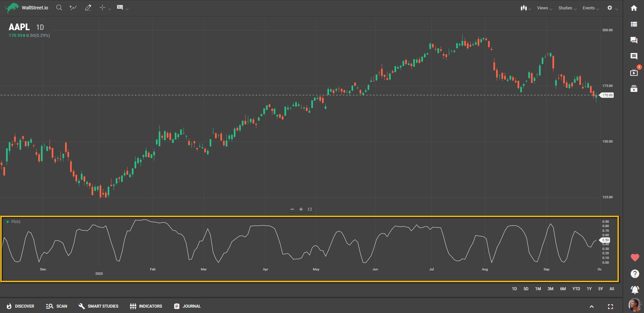This screenshot has height=313, width=644.
Task: Expand the bottom panel chevron up
Action: click(592, 307)
